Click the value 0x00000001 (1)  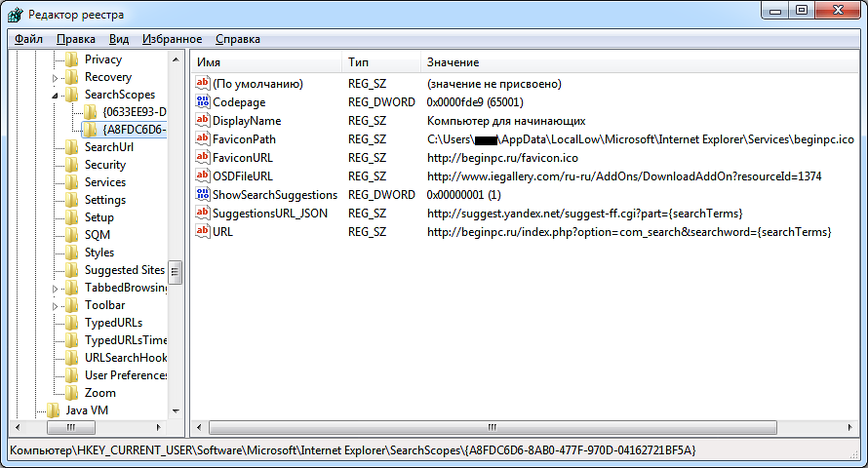(x=463, y=195)
